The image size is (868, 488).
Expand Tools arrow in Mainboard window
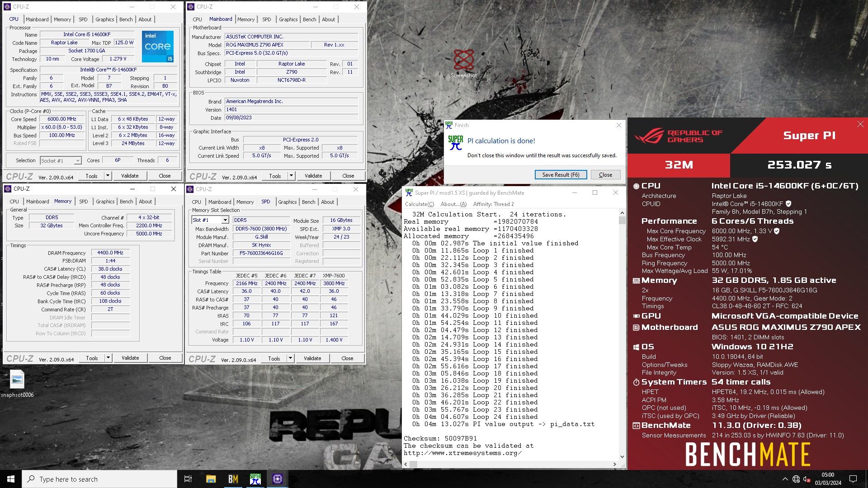click(291, 176)
